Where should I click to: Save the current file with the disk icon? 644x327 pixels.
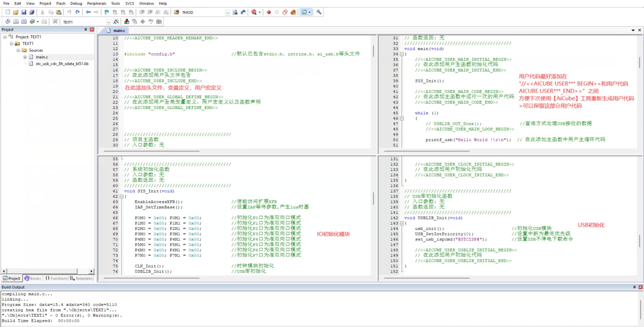click(x=24, y=12)
